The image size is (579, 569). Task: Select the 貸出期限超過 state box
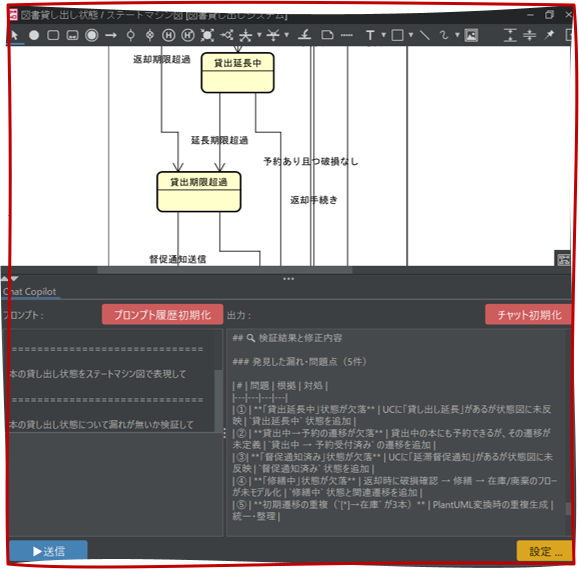click(199, 192)
